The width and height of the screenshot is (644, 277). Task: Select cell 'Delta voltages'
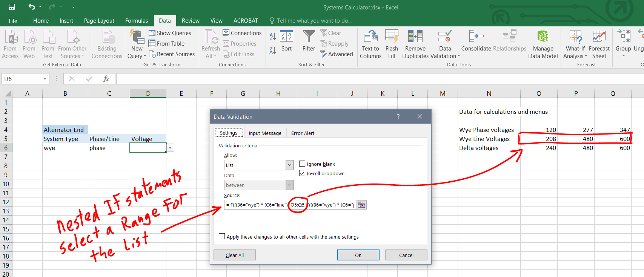[x=489, y=148]
